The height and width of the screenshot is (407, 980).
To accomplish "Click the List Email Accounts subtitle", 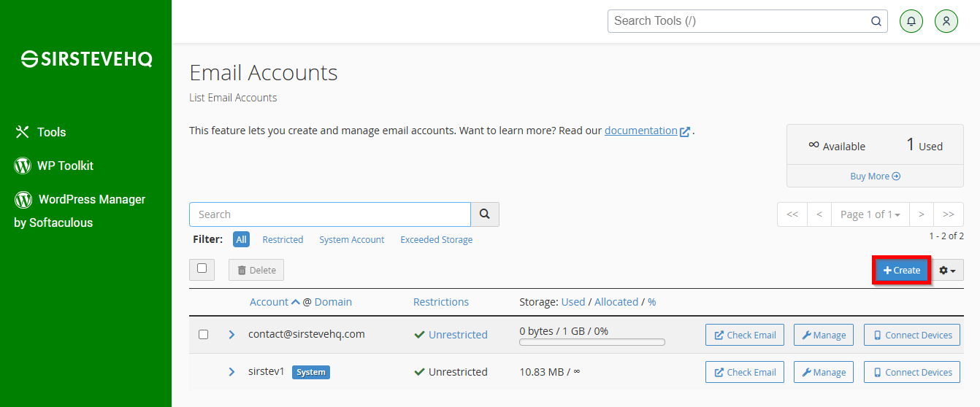I will coord(233,98).
